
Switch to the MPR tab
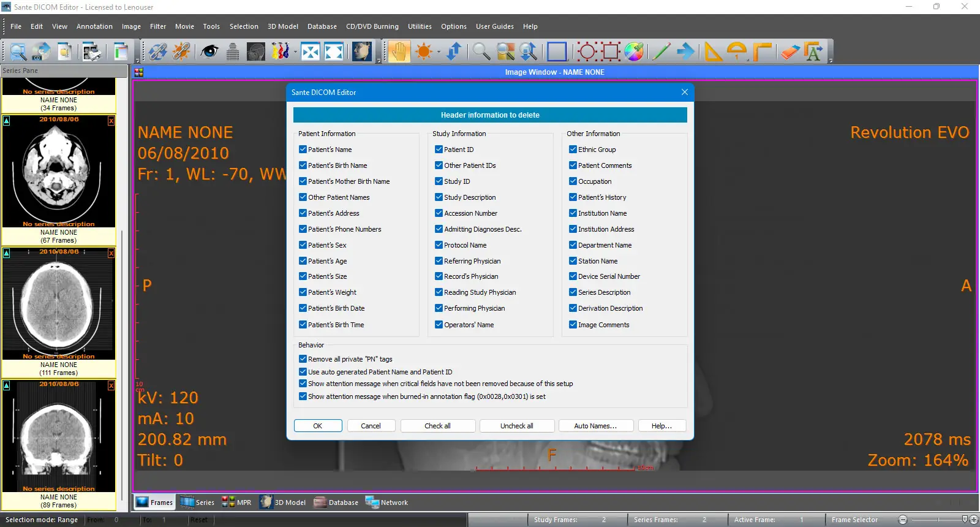(x=237, y=502)
